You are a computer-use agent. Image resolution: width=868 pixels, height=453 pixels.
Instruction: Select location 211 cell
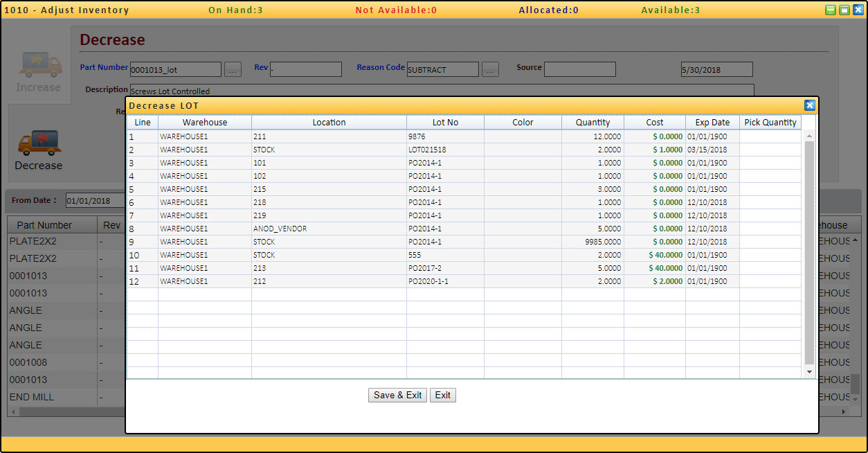[x=329, y=136]
